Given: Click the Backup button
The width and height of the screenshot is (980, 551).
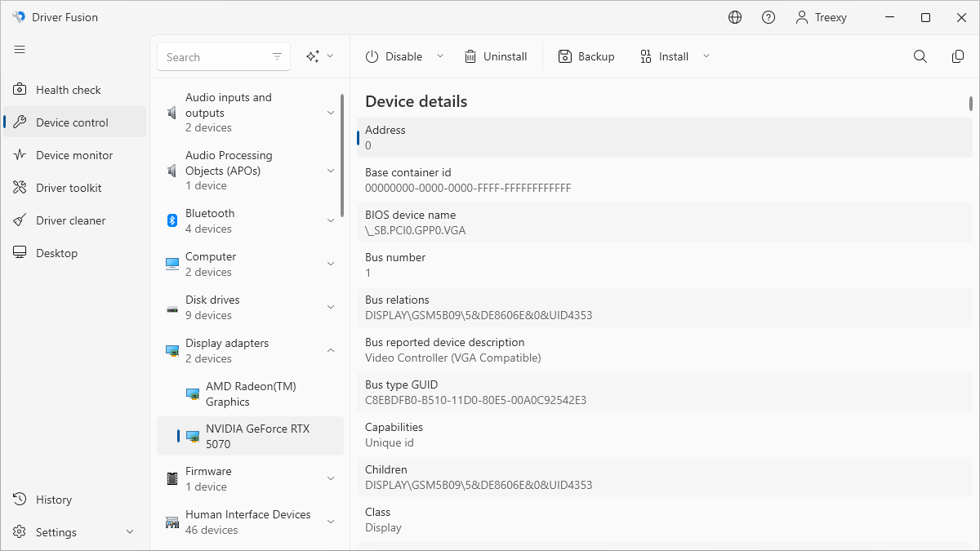Looking at the screenshot, I should (x=586, y=56).
